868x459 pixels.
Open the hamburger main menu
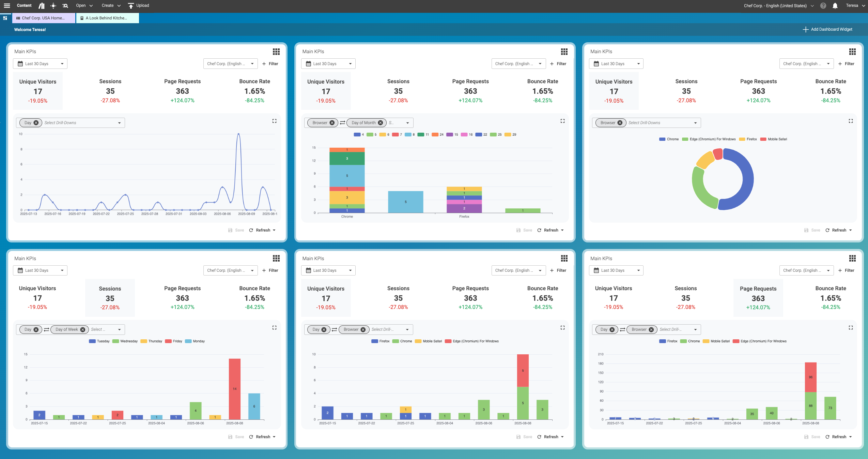click(7, 5)
